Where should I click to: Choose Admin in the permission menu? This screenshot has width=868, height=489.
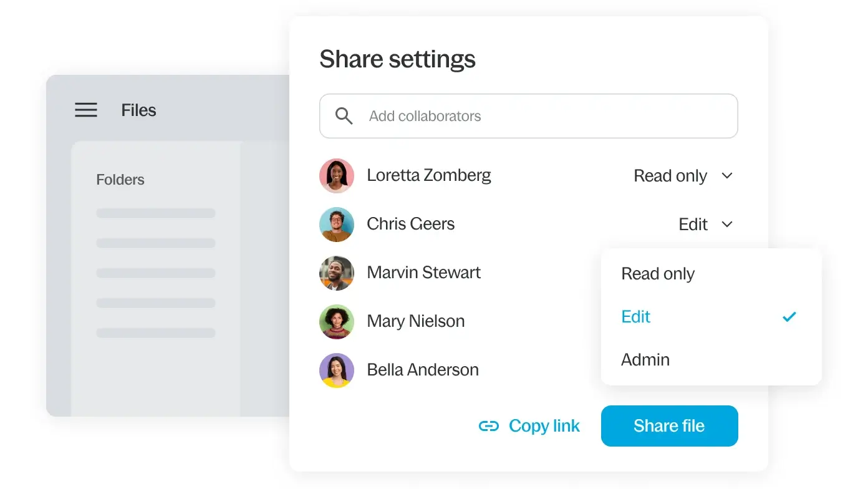(x=645, y=360)
